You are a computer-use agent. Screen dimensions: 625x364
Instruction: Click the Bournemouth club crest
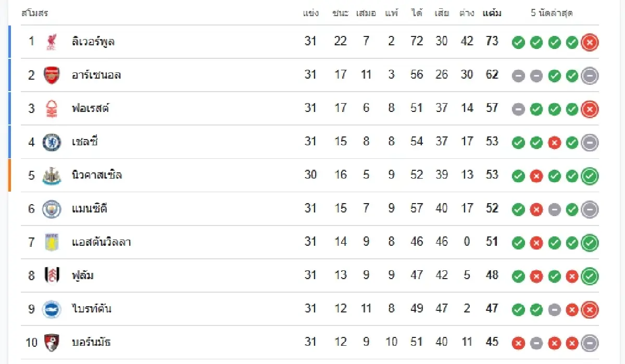[x=51, y=342]
